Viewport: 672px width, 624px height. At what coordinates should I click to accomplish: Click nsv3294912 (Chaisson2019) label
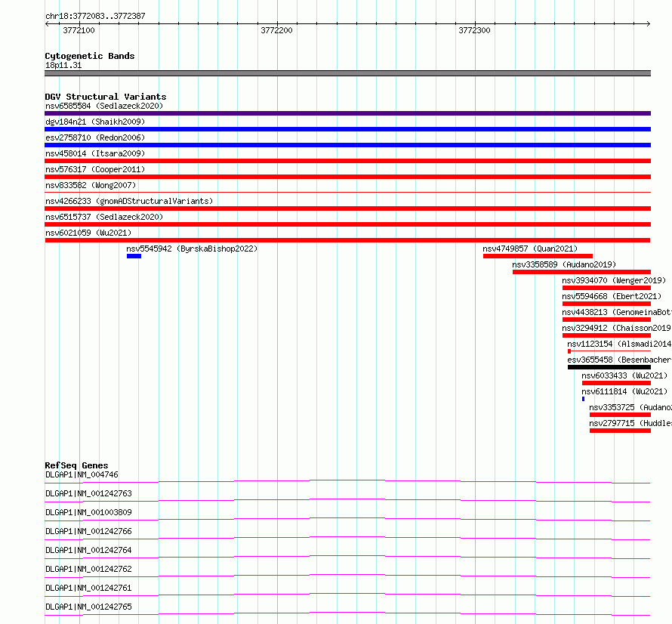pos(617,328)
